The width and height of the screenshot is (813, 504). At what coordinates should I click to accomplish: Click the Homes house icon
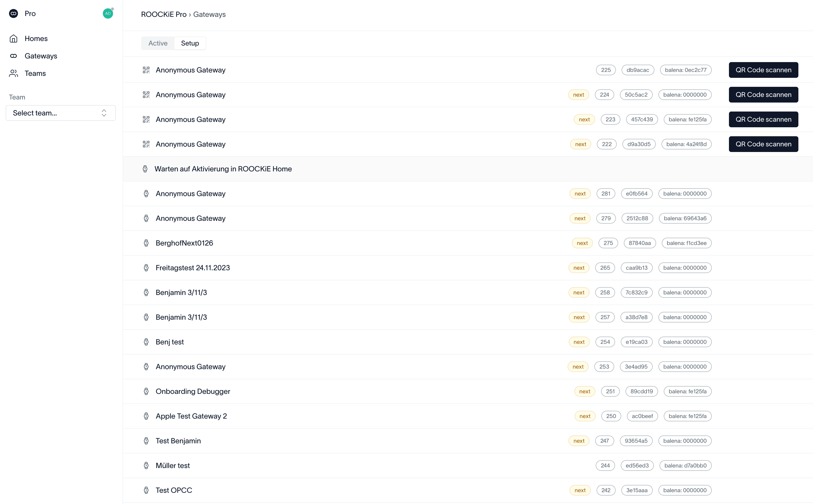13,39
